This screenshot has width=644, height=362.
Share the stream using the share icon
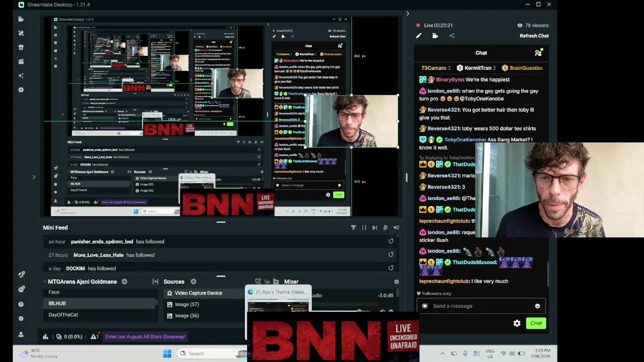point(452,36)
